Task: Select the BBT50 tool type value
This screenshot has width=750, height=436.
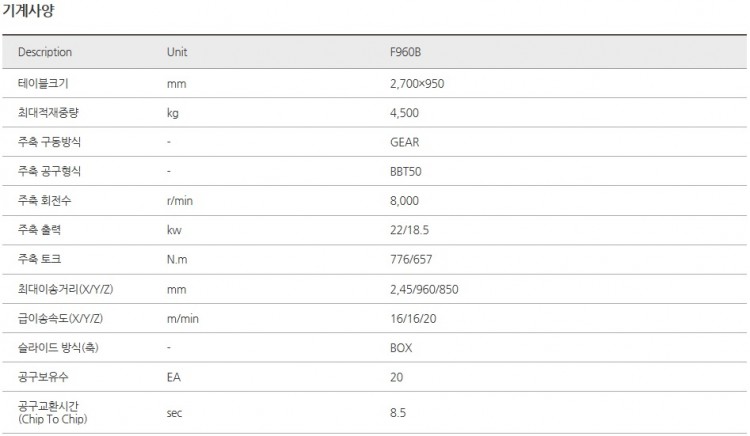Action: coord(405,172)
